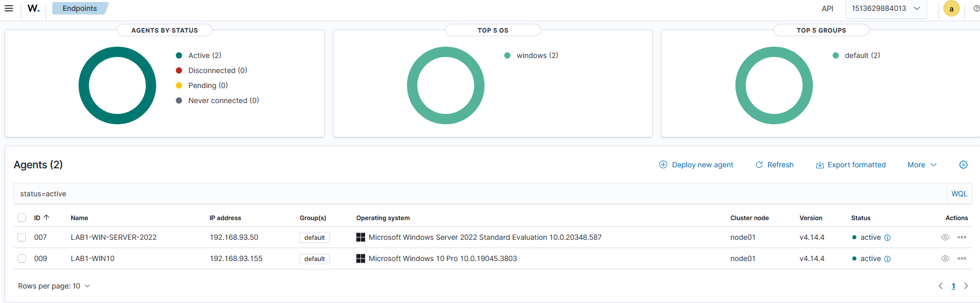Open the hamburger navigation menu
The height and width of the screenshot is (303, 980).
[x=9, y=8]
